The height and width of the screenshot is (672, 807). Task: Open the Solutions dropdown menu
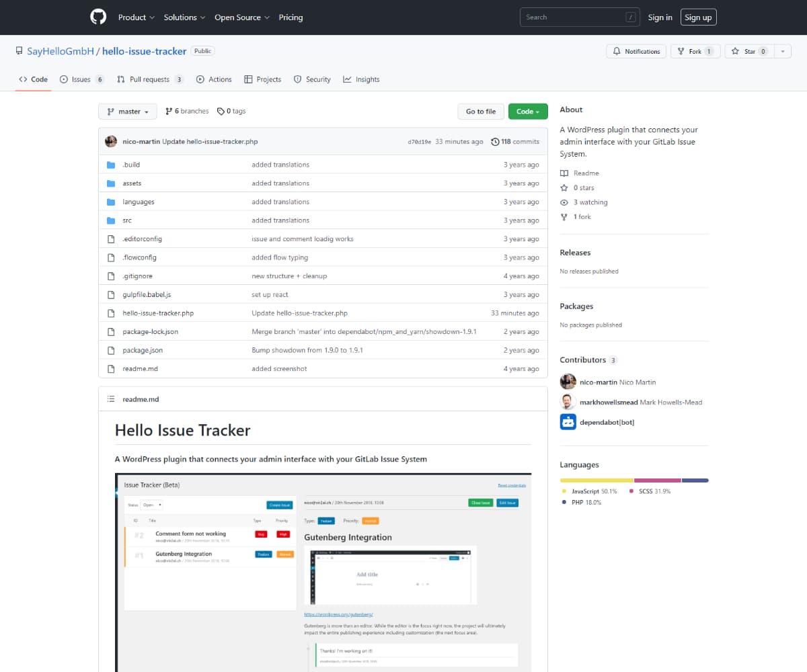(185, 17)
